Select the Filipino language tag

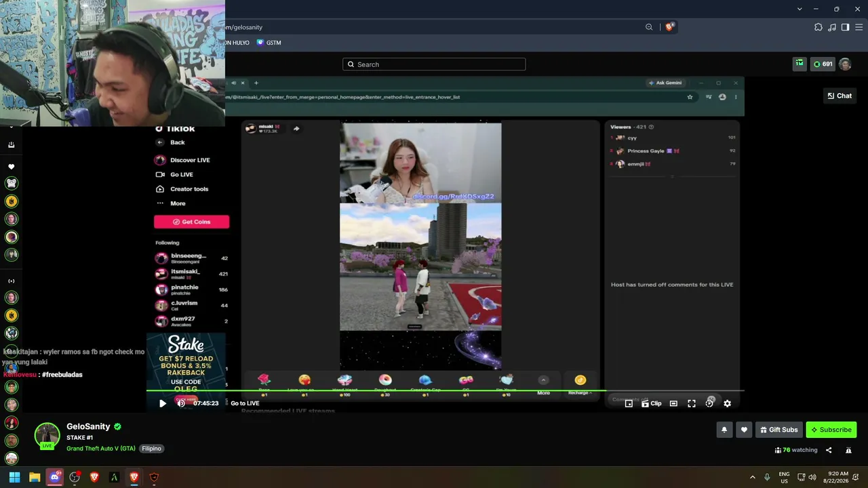[x=151, y=449]
